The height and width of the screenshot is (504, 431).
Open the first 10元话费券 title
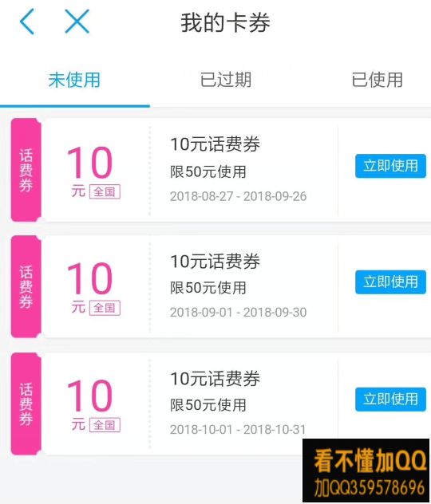[x=215, y=144]
